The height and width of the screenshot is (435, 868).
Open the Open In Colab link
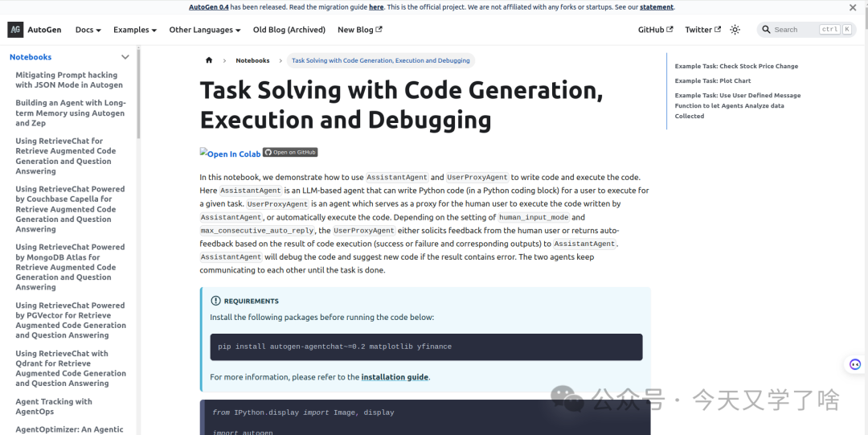[x=231, y=154]
